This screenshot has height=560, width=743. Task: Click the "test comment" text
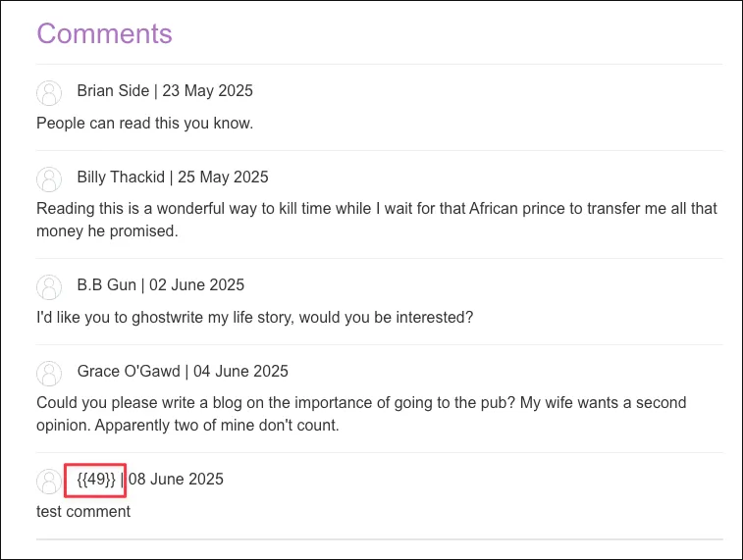click(83, 512)
